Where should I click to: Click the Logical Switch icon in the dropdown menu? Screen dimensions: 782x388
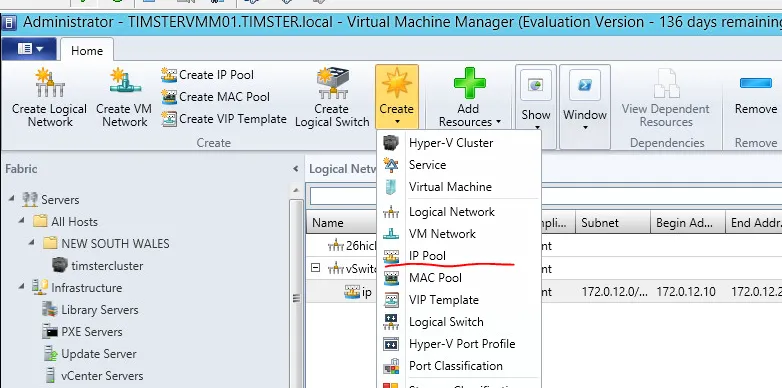click(391, 322)
